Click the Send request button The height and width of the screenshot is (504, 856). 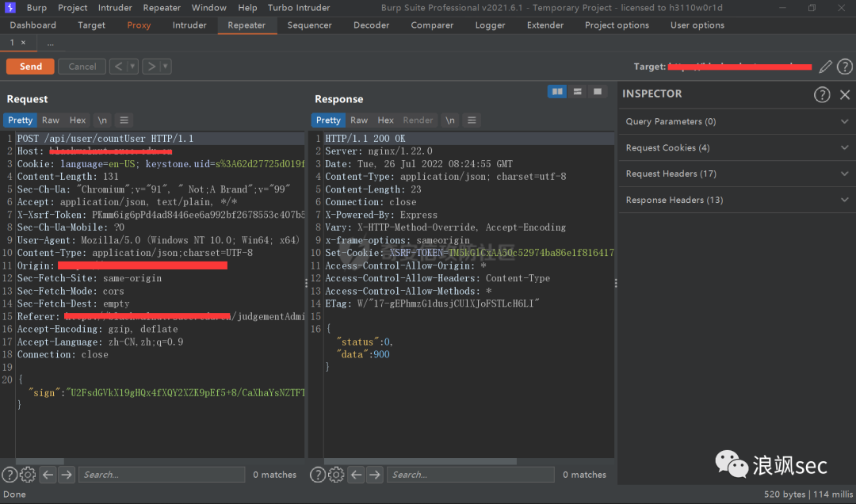(31, 67)
